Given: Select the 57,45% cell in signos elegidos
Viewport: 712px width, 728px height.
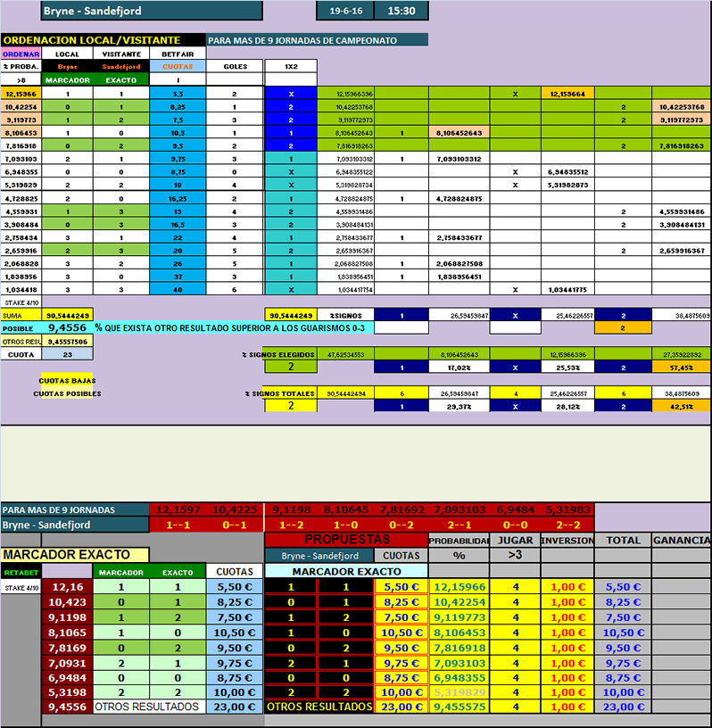Looking at the screenshot, I should (x=681, y=368).
